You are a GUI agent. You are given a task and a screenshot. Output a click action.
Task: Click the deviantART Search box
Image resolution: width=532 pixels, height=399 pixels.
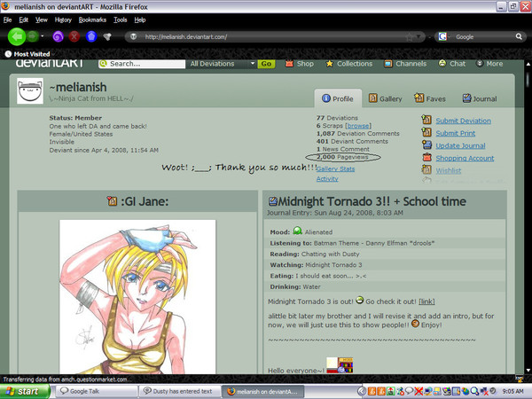[x=142, y=64]
